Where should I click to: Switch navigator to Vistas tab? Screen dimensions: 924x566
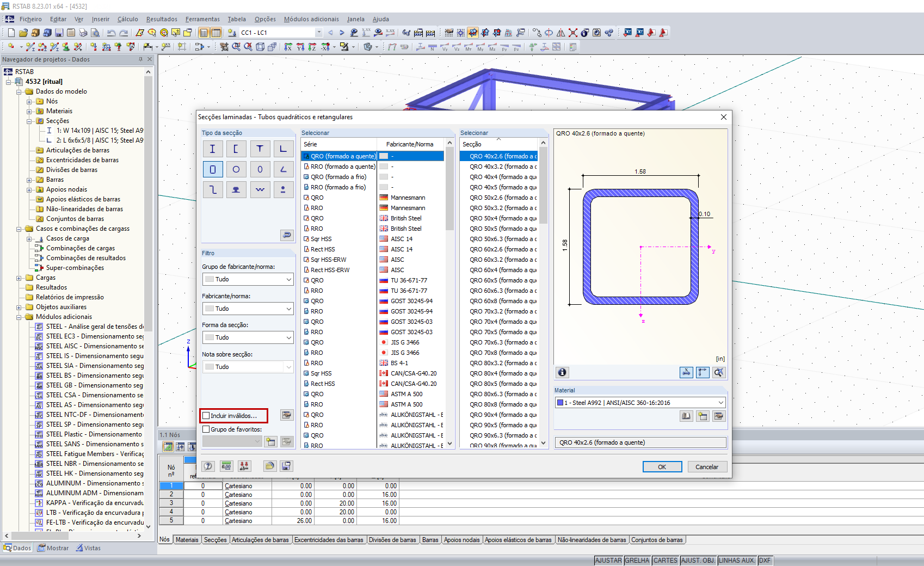[x=88, y=548]
